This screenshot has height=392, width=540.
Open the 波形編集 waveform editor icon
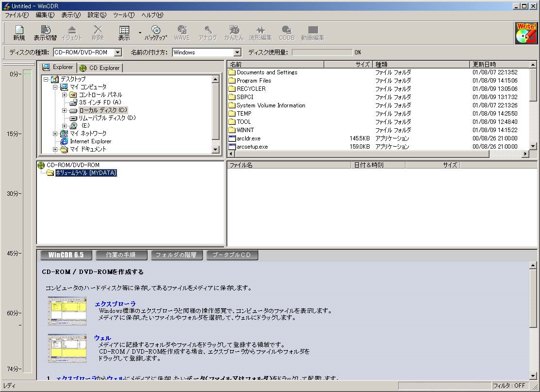[261, 33]
